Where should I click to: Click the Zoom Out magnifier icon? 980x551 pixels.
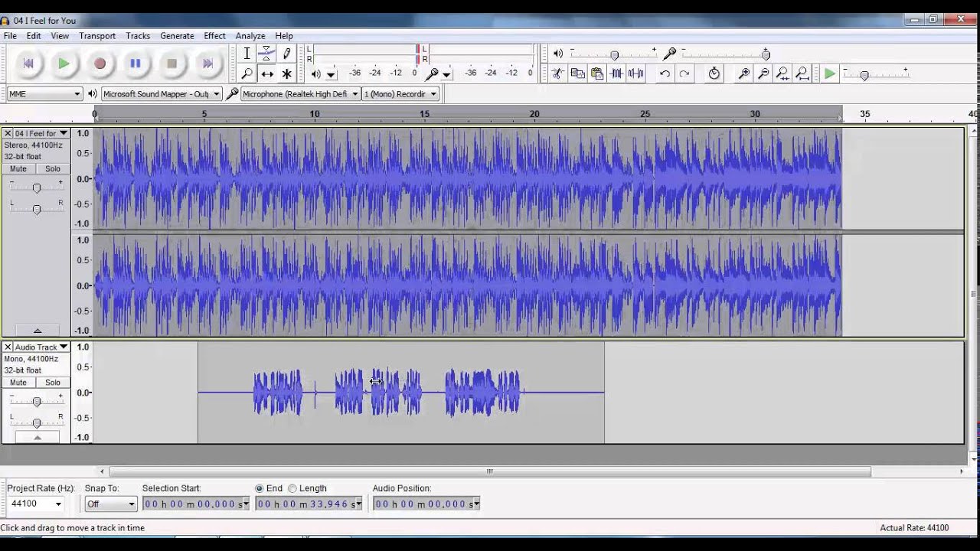763,73
